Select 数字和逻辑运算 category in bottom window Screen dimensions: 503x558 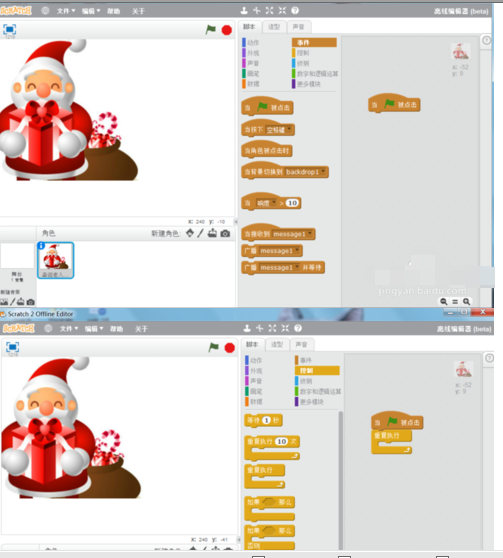tap(318, 391)
